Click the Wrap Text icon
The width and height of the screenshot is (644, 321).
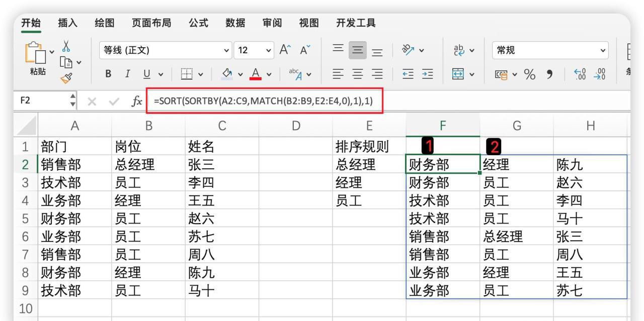[x=459, y=50]
